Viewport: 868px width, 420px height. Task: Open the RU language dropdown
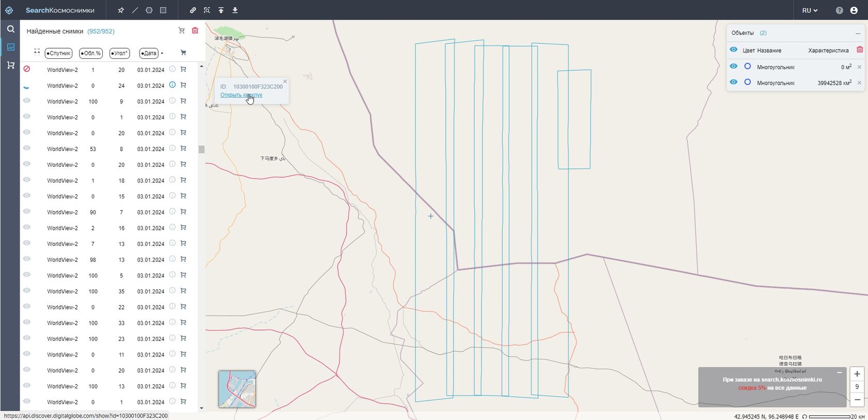pyautogui.click(x=810, y=10)
